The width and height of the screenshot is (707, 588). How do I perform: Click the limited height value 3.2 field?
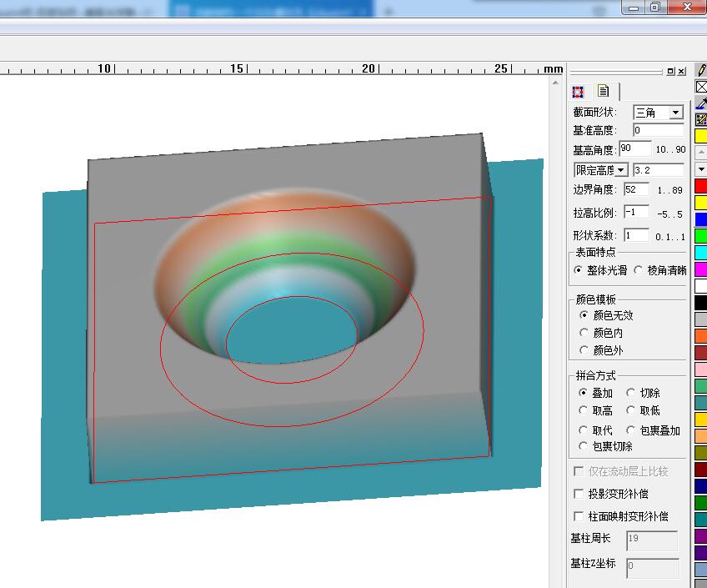(x=659, y=170)
